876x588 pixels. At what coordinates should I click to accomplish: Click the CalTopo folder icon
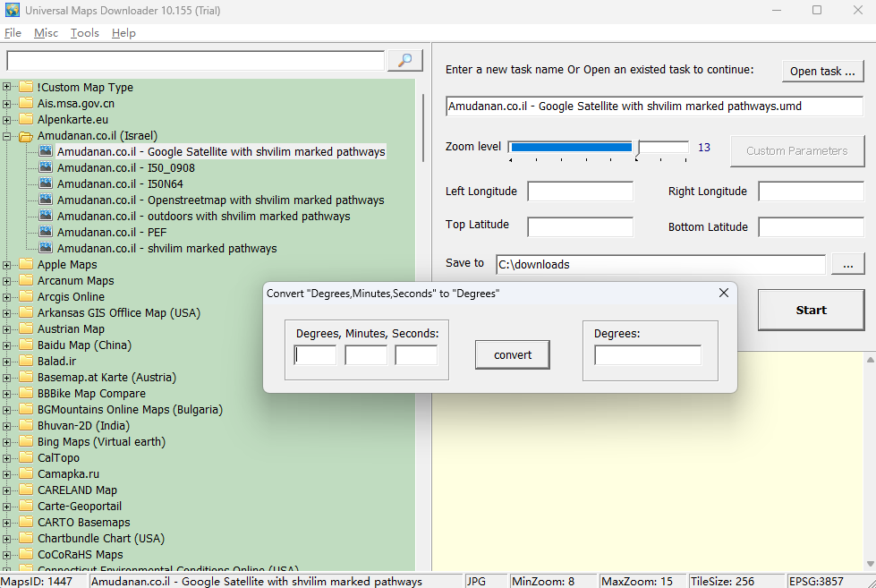(x=25, y=457)
